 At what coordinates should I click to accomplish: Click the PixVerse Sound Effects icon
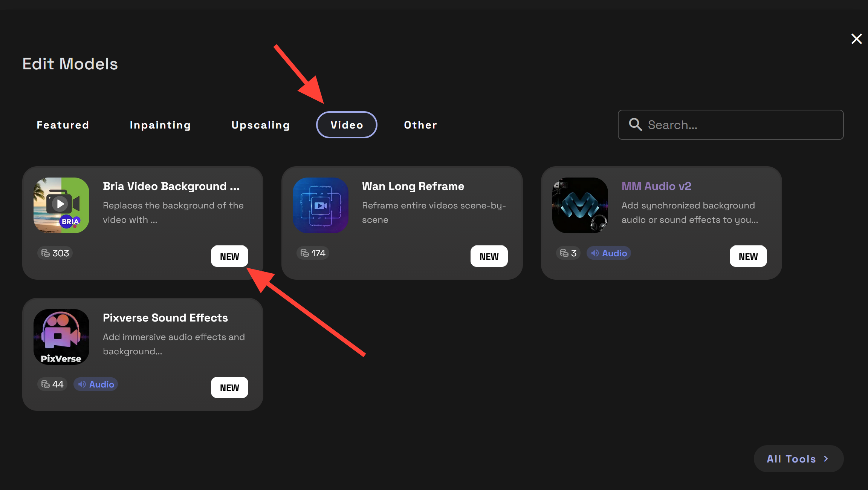click(x=61, y=337)
